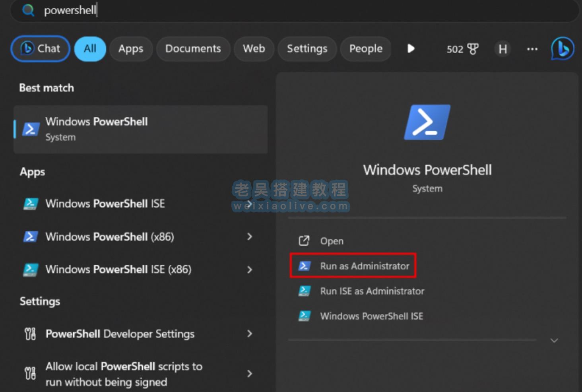This screenshot has width=582, height=392.
Task: Expand Windows PowerShell (x86) options chevron
Action: pos(250,237)
